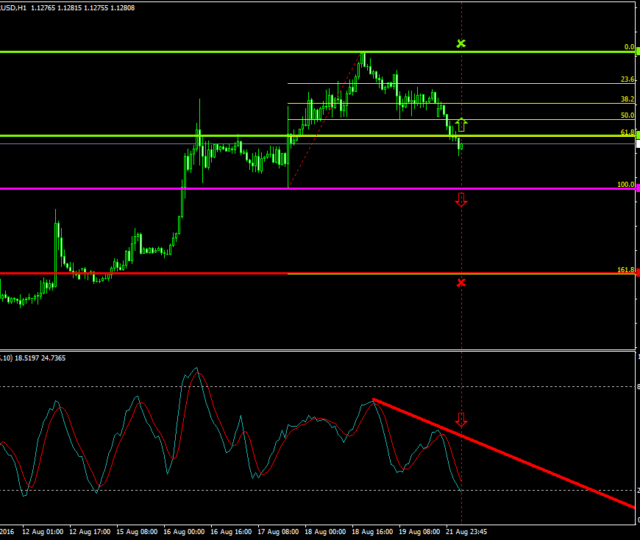
Task: Click the 23.6 Fibonacci retracement label
Action: [x=627, y=79]
